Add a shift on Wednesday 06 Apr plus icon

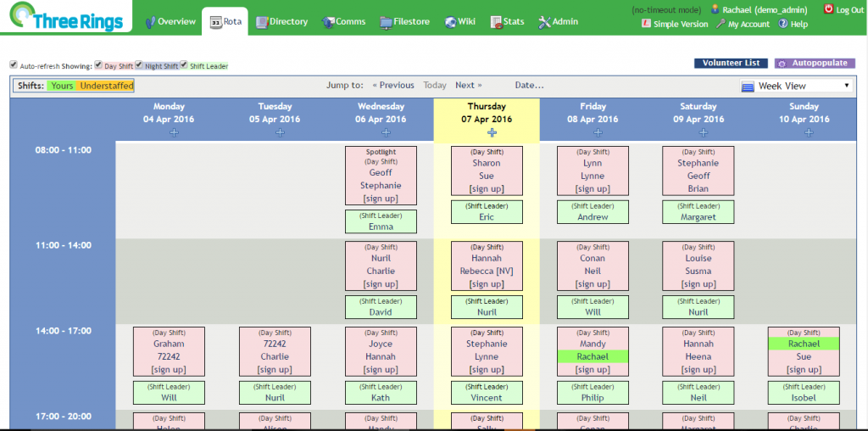coord(386,132)
